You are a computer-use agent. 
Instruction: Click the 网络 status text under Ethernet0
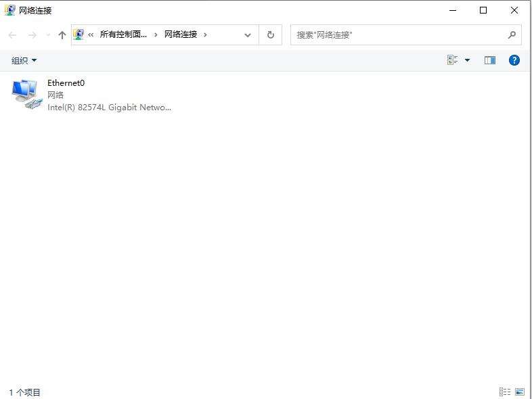coord(56,95)
